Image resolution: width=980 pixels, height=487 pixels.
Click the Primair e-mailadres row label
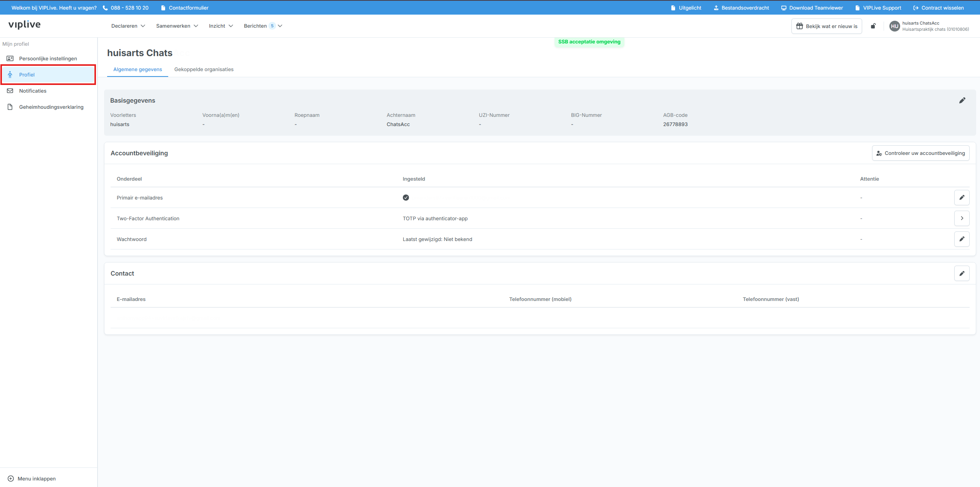click(x=140, y=198)
